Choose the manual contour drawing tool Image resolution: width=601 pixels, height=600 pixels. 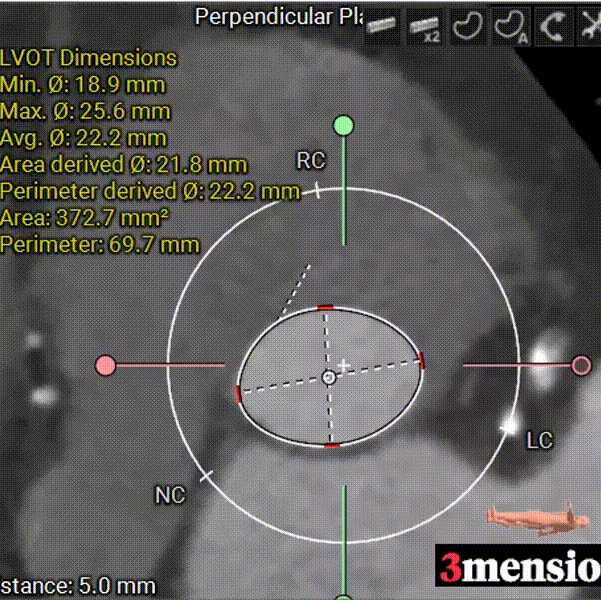(464, 28)
